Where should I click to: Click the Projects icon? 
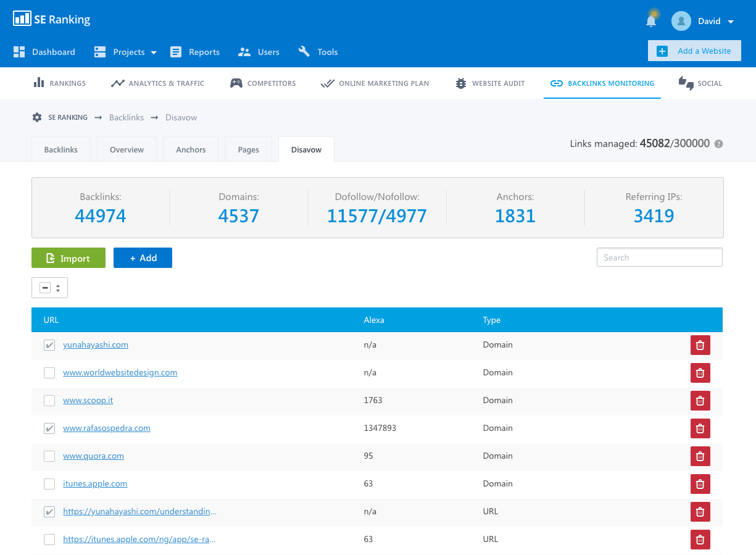click(x=100, y=52)
